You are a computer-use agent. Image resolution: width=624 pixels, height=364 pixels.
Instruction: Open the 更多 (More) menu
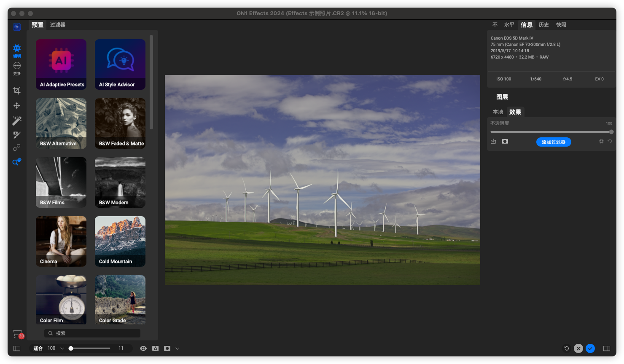(x=17, y=67)
